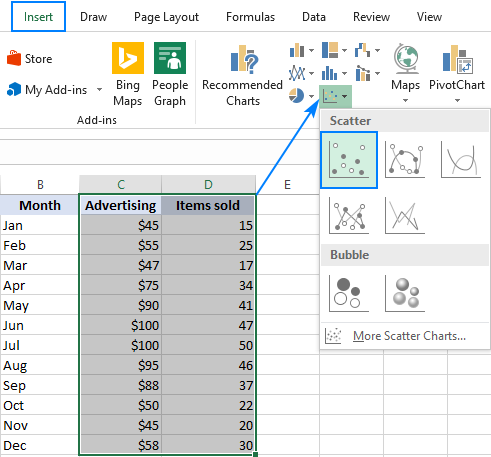Switch to the Formulas tab

click(x=250, y=17)
